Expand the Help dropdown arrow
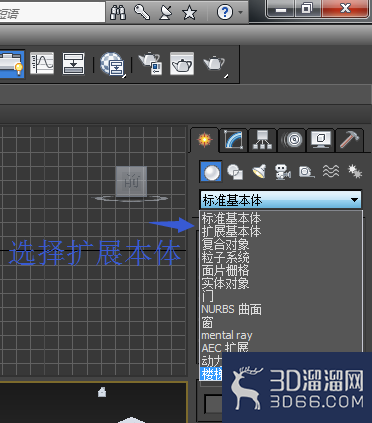372x423 pixels. 240,13
